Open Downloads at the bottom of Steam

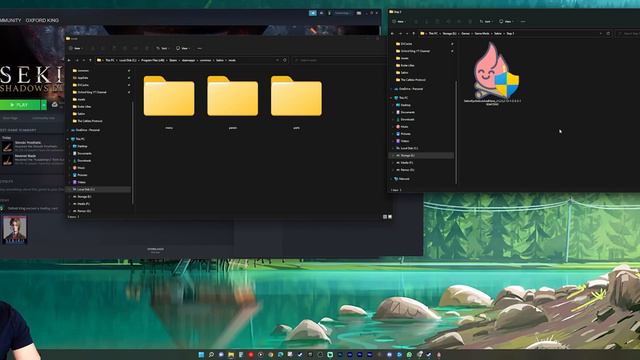point(156,250)
